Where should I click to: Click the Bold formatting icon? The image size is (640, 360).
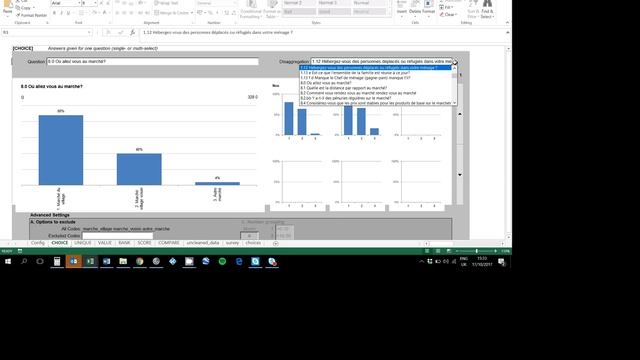pyautogui.click(x=54, y=13)
